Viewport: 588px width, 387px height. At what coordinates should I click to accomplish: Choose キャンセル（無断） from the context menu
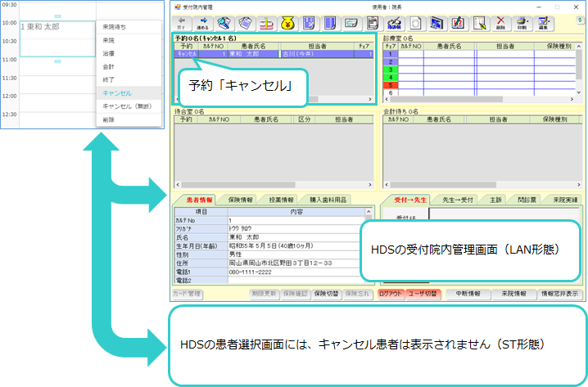(x=127, y=106)
